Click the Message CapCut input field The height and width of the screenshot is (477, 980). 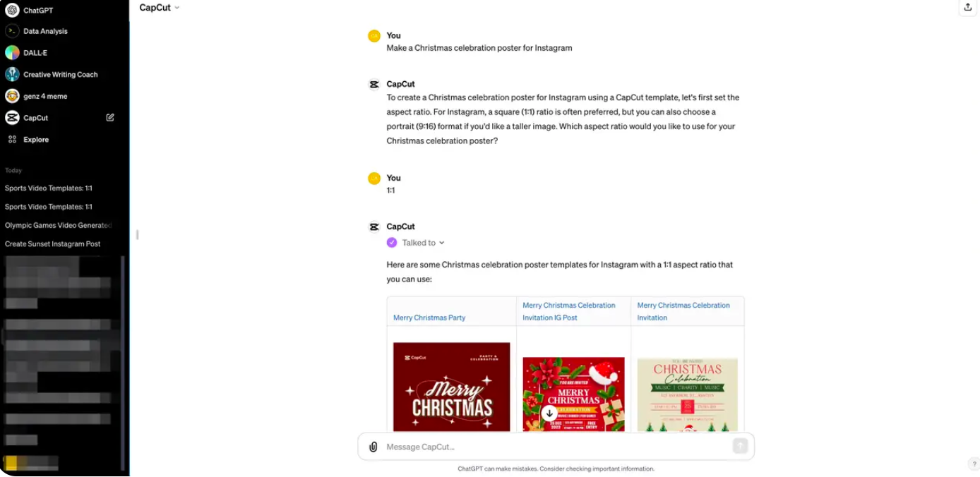click(x=556, y=447)
